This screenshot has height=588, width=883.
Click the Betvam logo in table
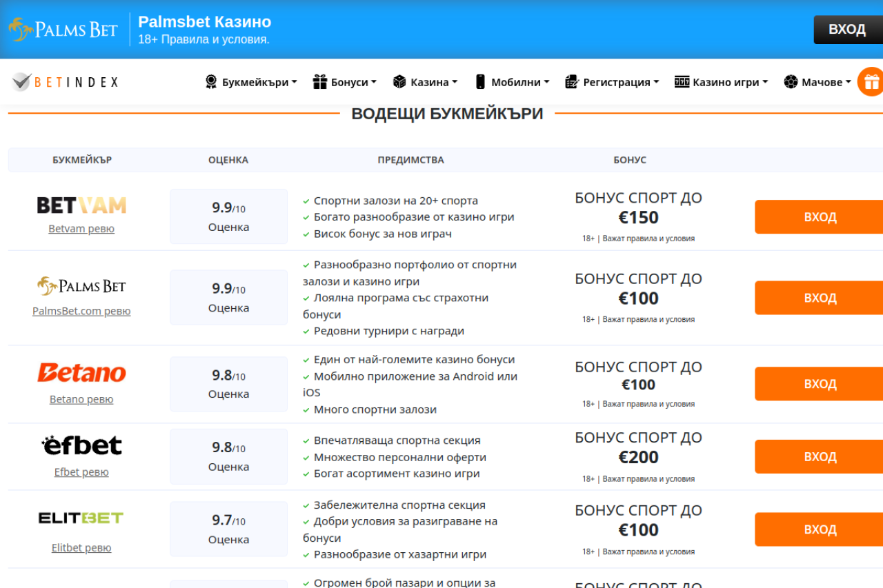pos(81,205)
